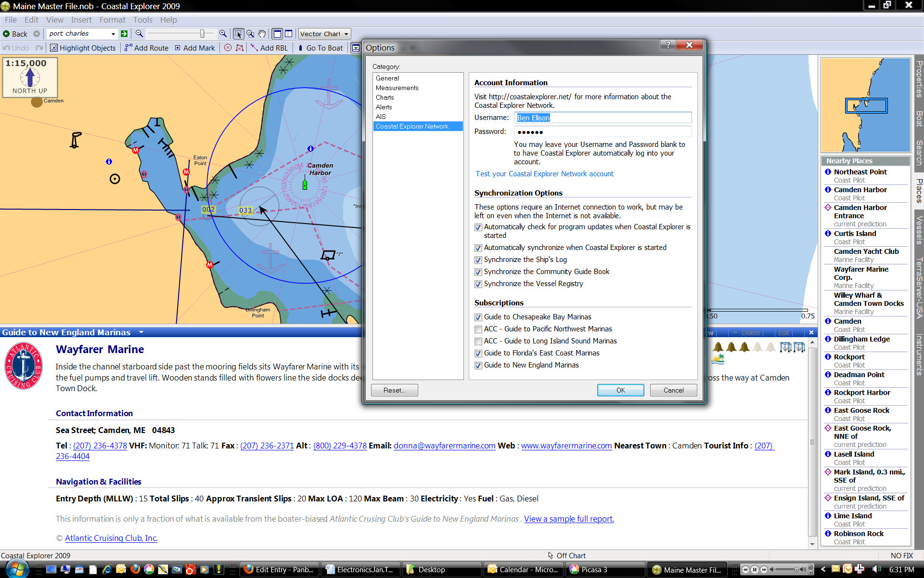Click the zoom out magnifier icon
The image size is (924, 578).
(x=139, y=33)
